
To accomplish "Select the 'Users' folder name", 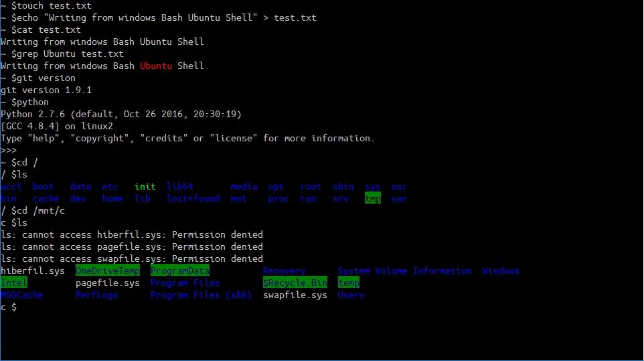I will (351, 295).
